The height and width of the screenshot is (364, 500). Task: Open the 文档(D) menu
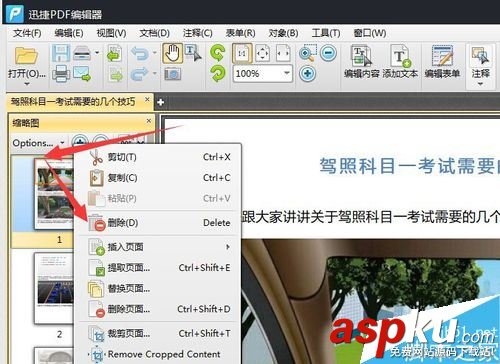[154, 33]
